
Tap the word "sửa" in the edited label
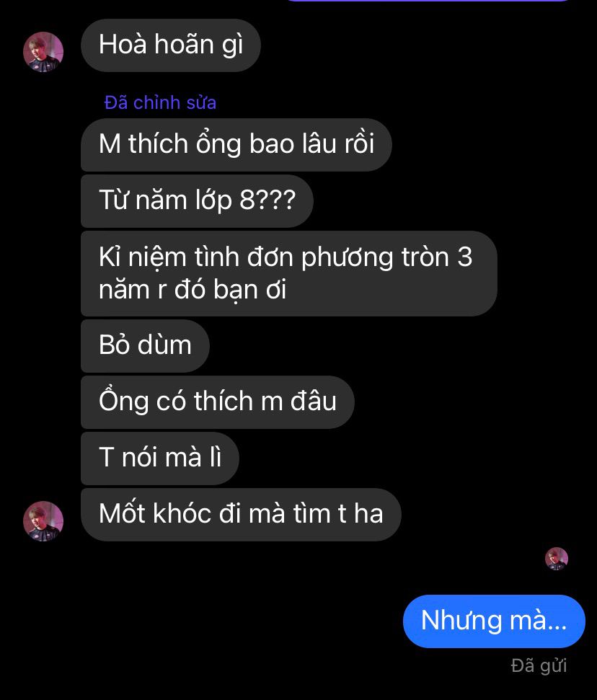click(201, 102)
